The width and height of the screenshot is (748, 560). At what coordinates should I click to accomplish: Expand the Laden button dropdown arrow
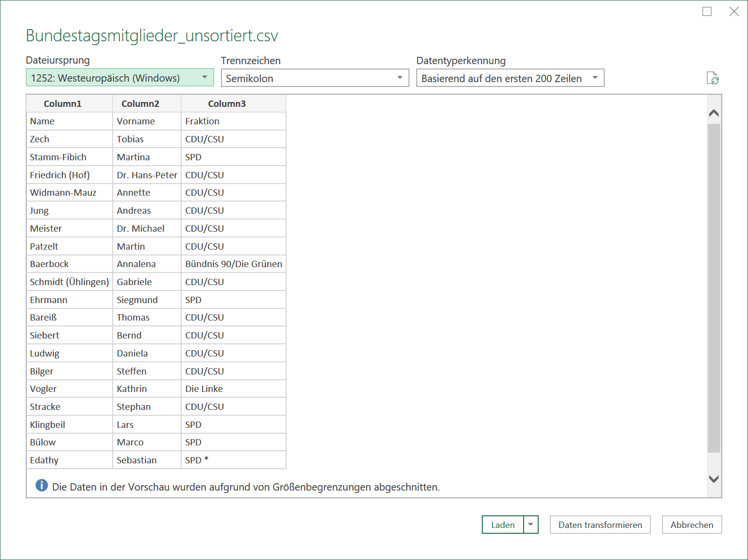[x=531, y=525]
